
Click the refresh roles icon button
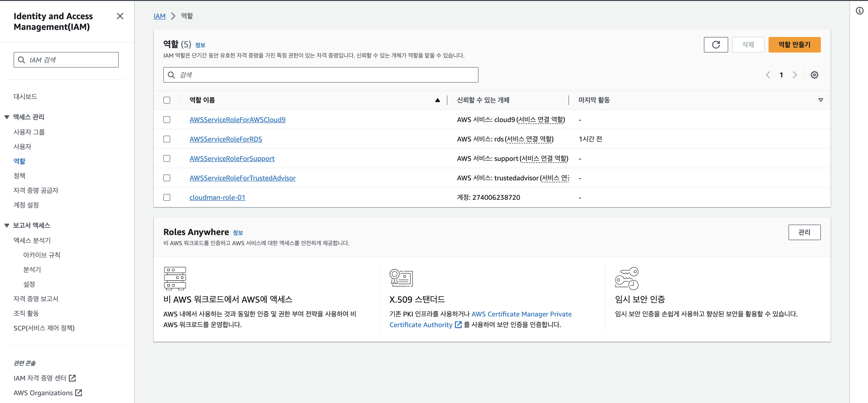pyautogui.click(x=716, y=44)
